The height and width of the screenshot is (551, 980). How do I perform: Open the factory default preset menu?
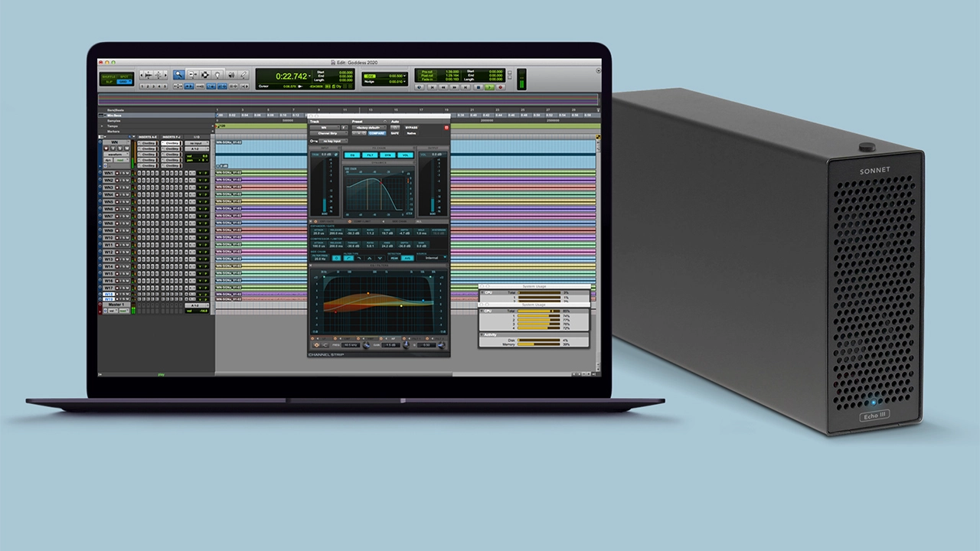pos(370,127)
